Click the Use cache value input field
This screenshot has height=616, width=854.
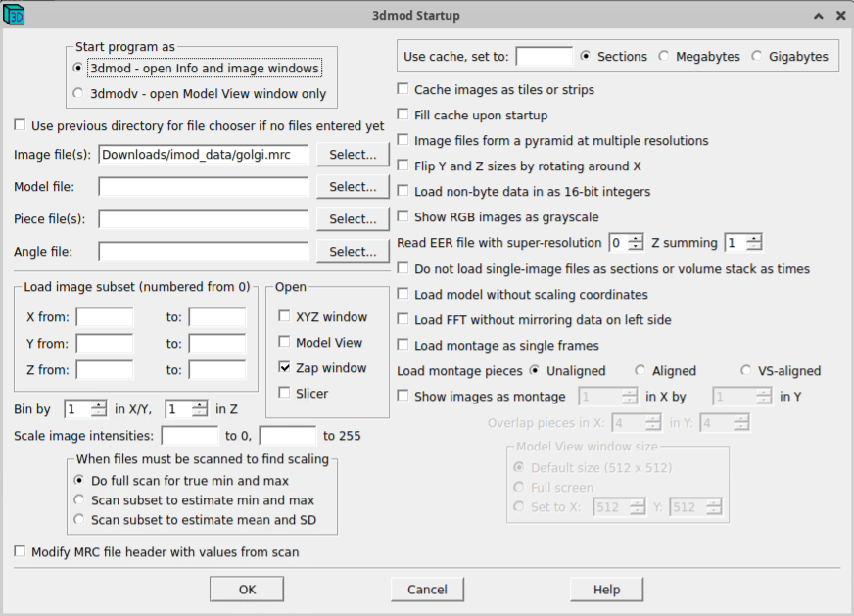544,57
